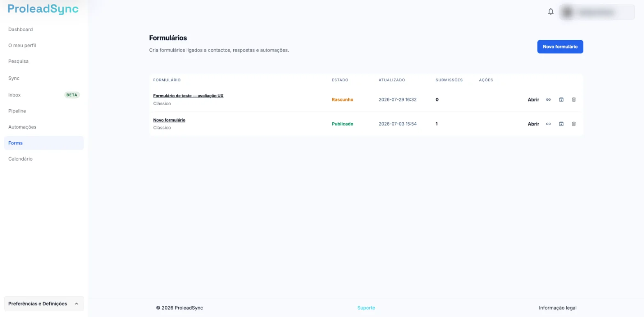Screen dimensions: 644x317
Task: Click Abrir for Formulário de teste — avaliação UX
Action: pos(533,99)
